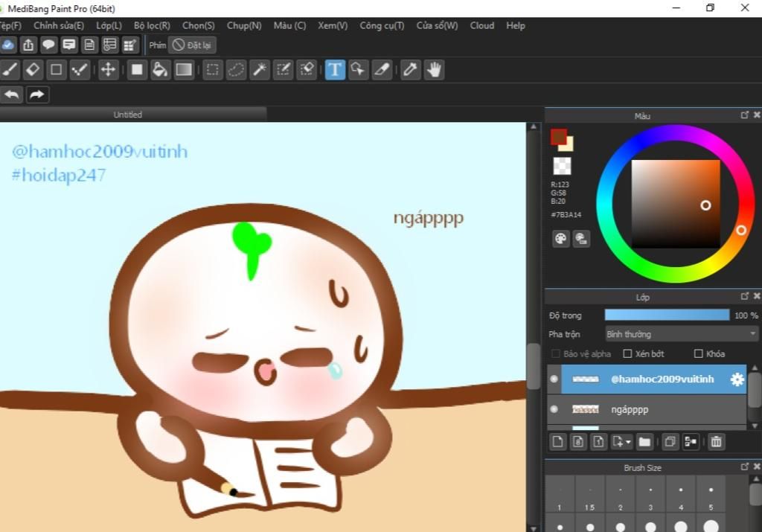Viewport: 762px width, 532px height.
Task: Choose brush size 1.5
Action: [x=589, y=493]
